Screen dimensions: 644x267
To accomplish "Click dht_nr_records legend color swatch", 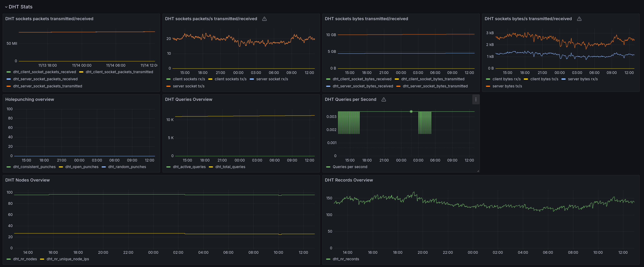I will [x=328, y=259].
